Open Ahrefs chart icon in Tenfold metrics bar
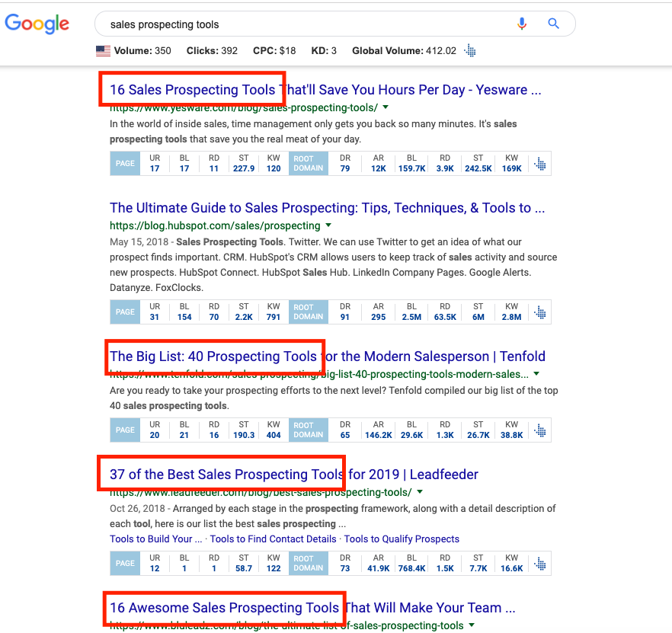 click(540, 430)
